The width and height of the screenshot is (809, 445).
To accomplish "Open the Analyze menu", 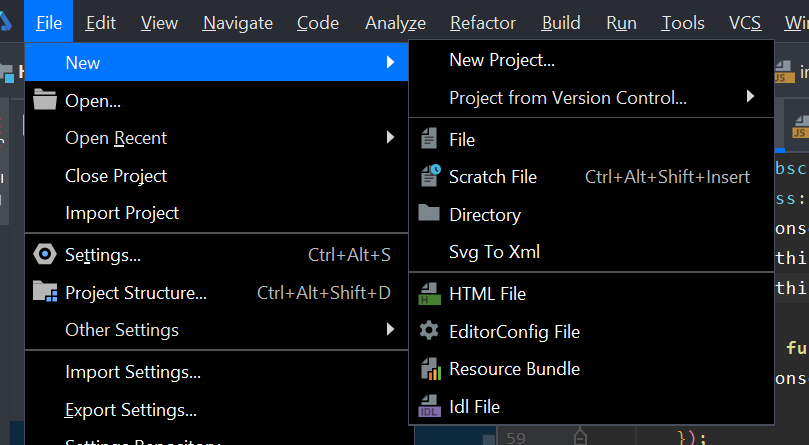I will pos(395,23).
